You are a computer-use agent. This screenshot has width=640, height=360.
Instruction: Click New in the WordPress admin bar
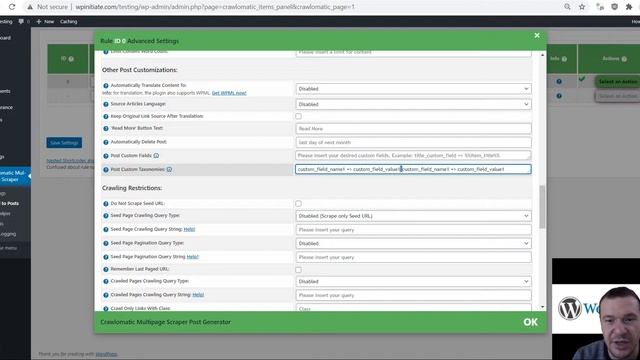[45, 21]
